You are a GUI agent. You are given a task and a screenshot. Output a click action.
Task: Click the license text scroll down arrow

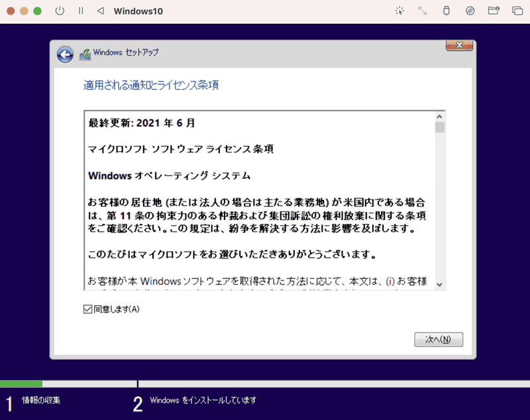click(x=439, y=284)
